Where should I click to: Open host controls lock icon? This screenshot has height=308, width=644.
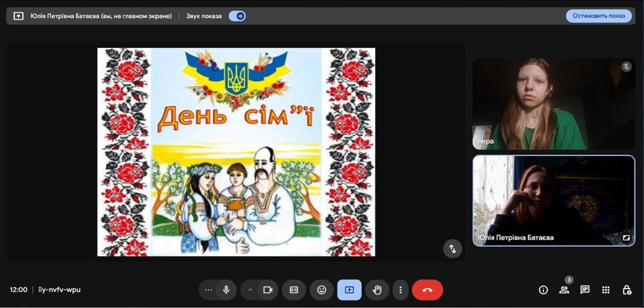627,290
